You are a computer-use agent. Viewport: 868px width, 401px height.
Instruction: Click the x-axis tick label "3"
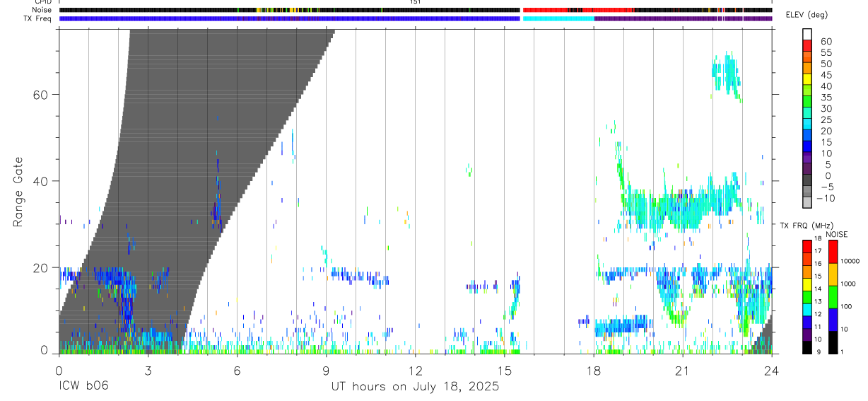point(148,371)
